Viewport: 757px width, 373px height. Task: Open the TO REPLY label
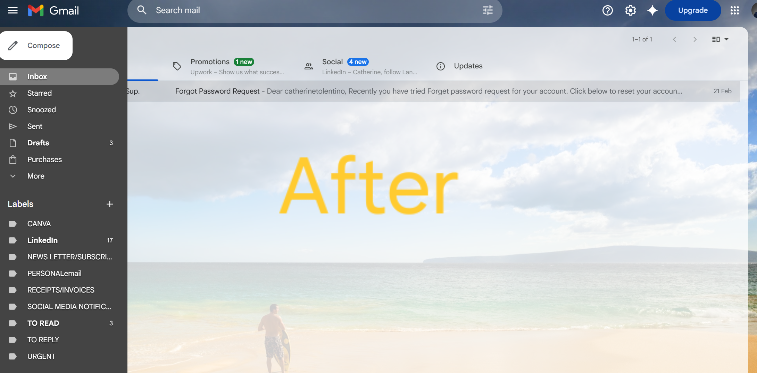59,340
